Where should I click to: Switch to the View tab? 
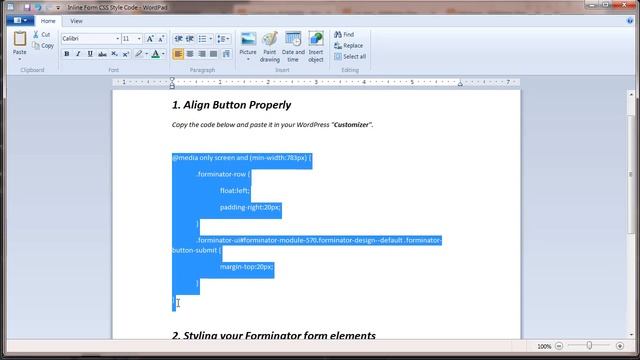(x=76, y=21)
